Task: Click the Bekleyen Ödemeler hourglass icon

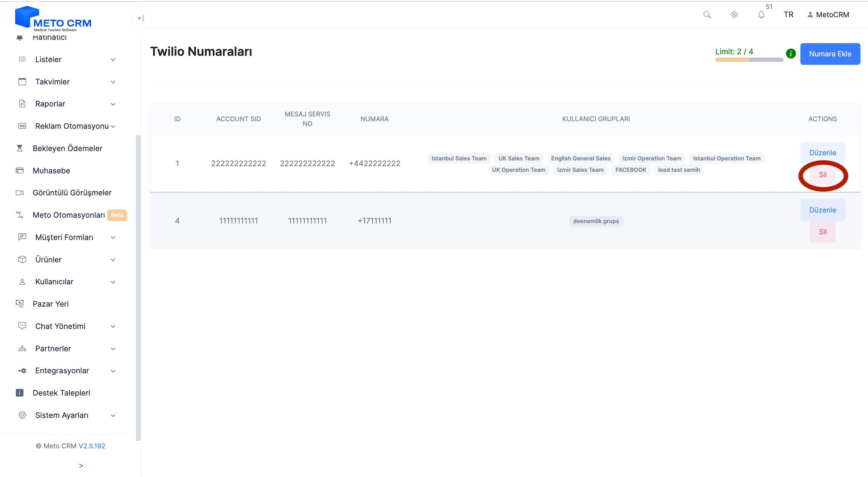Action: [x=20, y=148]
